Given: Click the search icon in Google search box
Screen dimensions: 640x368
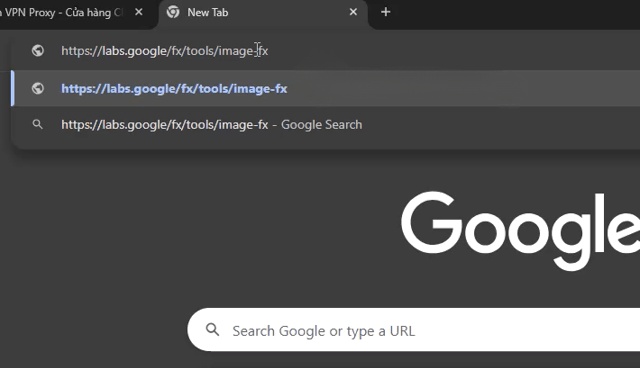Looking at the screenshot, I should (213, 330).
